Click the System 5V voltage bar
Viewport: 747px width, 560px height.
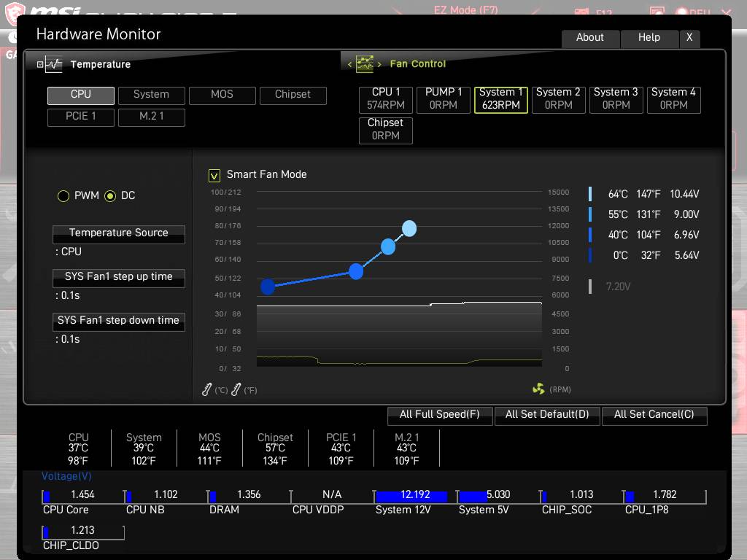click(x=498, y=496)
